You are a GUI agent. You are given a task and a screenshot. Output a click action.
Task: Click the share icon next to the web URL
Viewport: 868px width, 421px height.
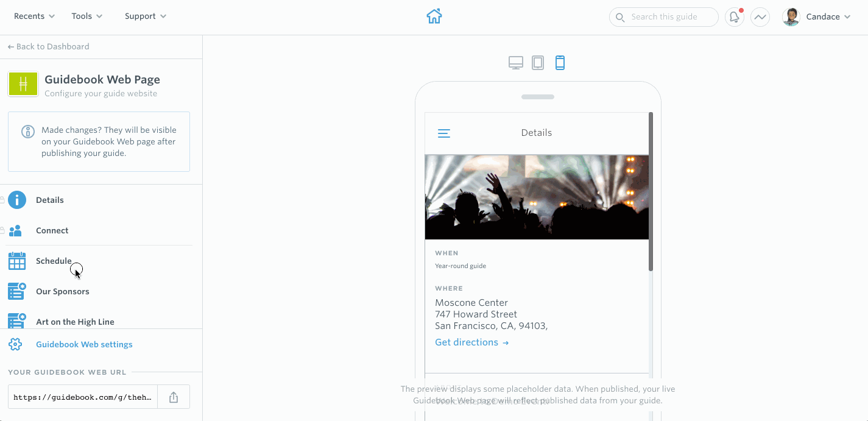pyautogui.click(x=174, y=396)
